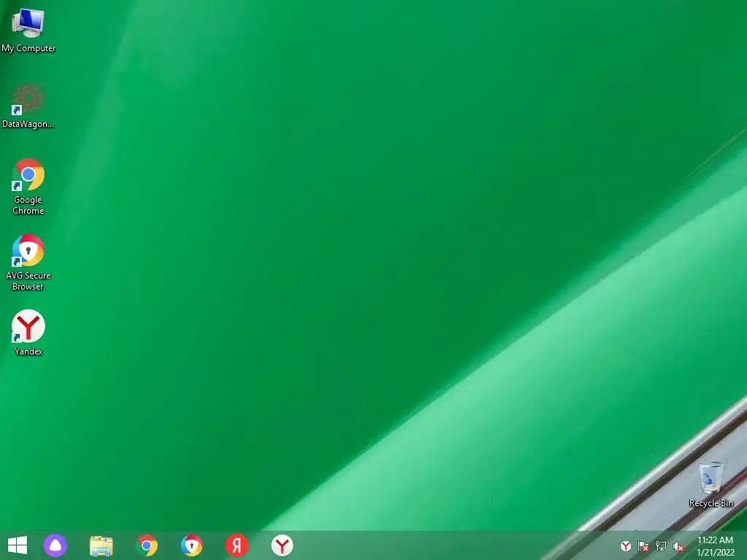Open the Windows Start menu
Viewport: 747px width, 560px height.
point(18,545)
